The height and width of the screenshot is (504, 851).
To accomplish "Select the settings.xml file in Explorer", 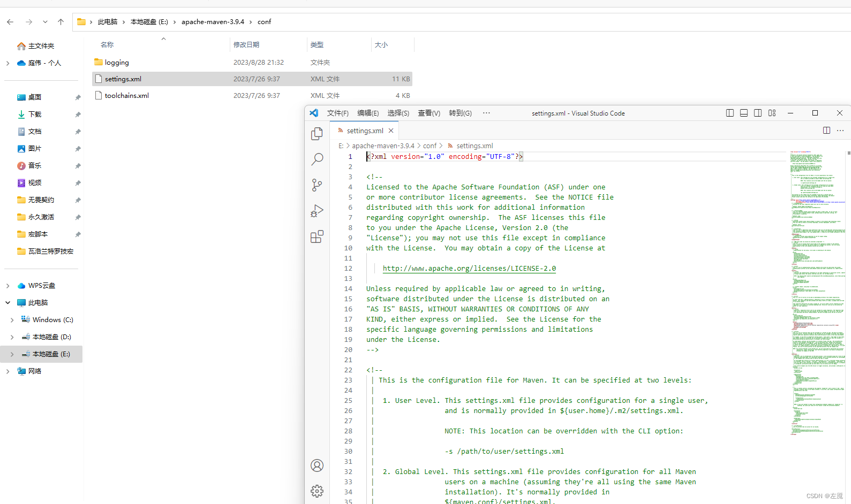I will (x=252, y=79).
